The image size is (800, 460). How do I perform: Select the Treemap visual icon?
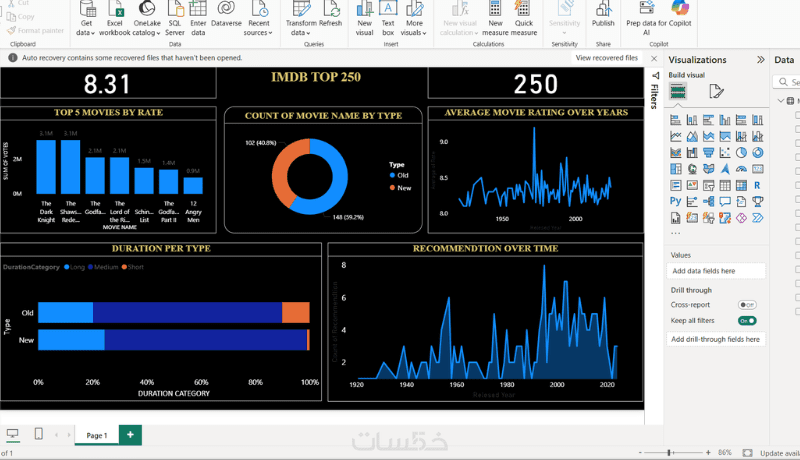point(676,169)
